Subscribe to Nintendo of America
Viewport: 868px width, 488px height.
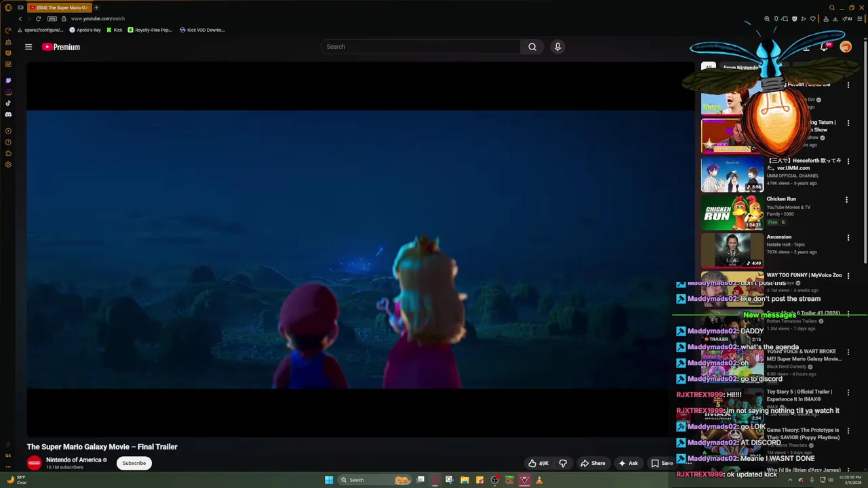pos(134,463)
